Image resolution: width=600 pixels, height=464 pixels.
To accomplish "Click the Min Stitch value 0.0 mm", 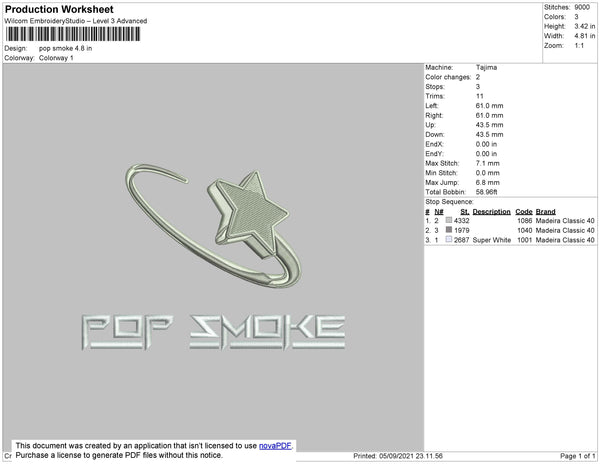I will pyautogui.click(x=488, y=173).
